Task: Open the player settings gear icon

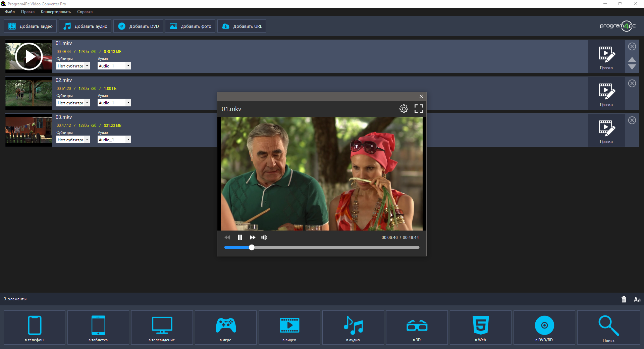Action: (404, 109)
